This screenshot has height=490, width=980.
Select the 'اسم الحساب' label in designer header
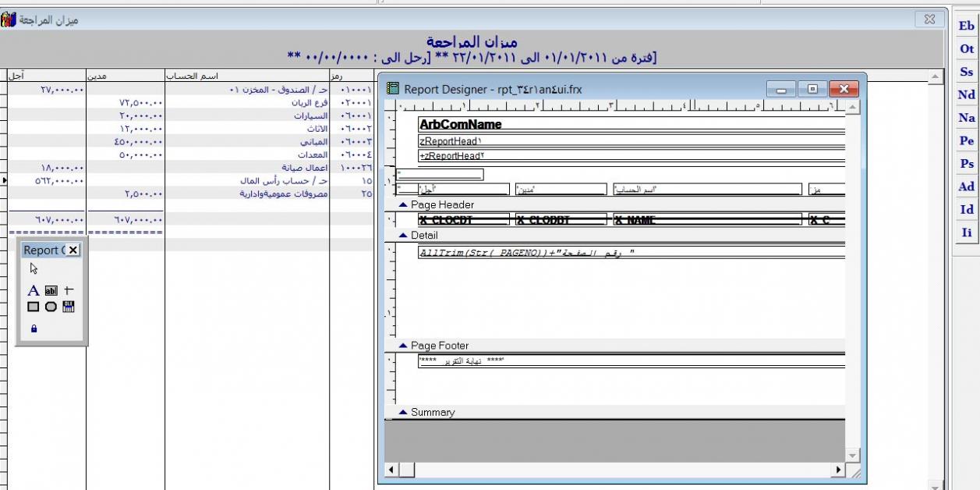707,190
